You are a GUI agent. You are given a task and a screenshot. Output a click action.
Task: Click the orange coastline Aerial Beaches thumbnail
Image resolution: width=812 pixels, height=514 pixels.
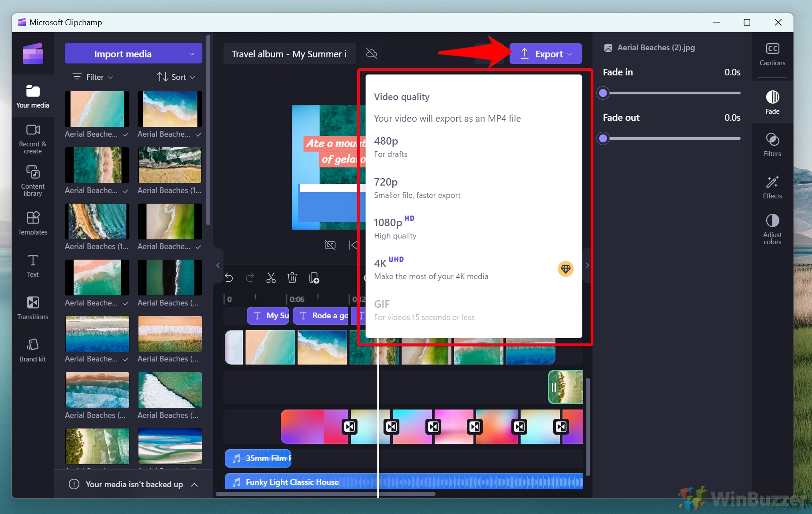pyautogui.click(x=97, y=221)
